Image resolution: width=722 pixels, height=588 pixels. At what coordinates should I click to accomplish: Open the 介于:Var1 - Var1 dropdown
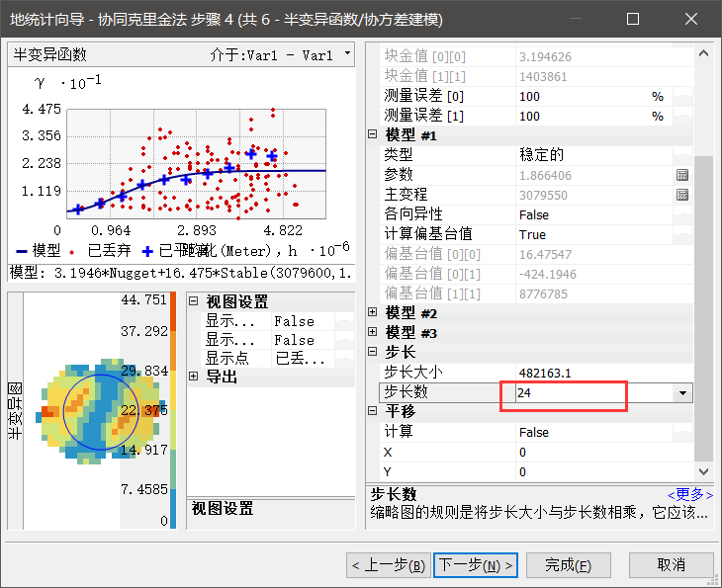pyautogui.click(x=347, y=53)
